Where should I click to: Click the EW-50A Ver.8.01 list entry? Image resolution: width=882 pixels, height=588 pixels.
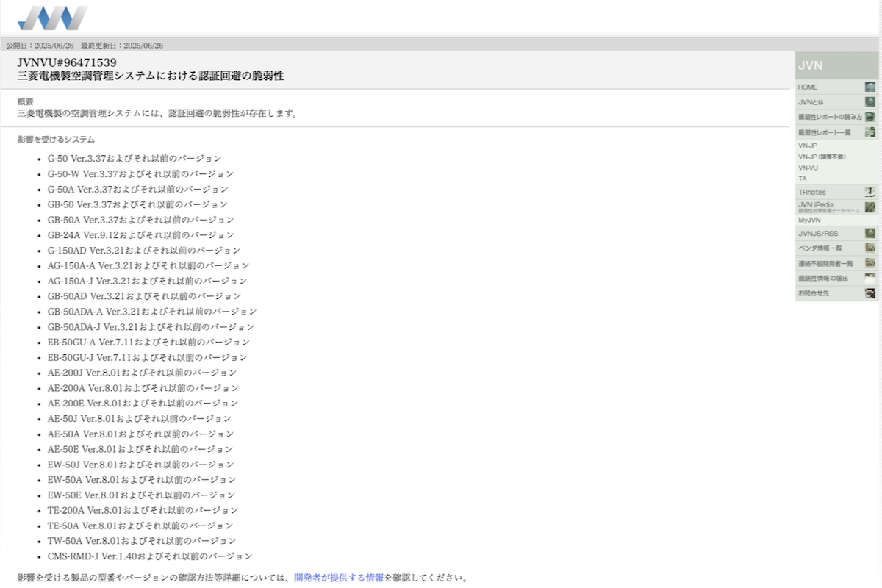pos(142,480)
